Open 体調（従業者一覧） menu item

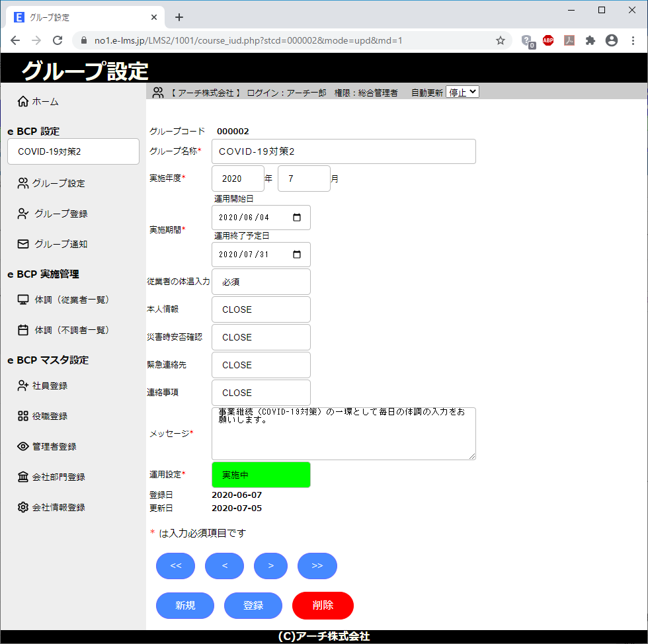pos(71,300)
